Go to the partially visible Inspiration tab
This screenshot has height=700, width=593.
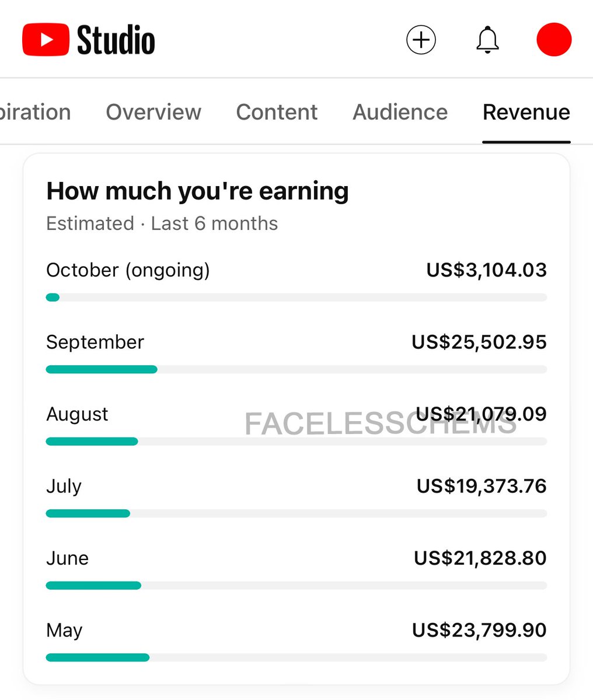(35, 112)
